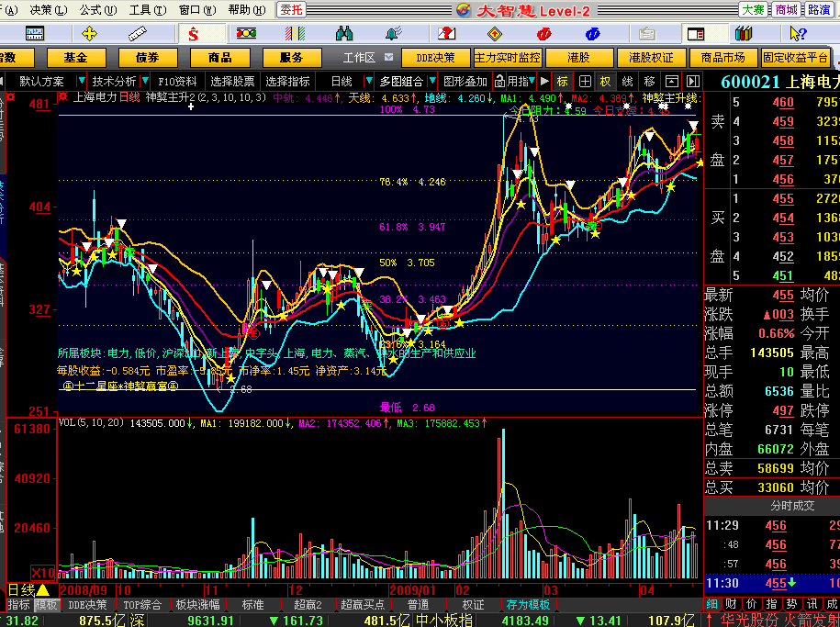
Task: Click the red gear icon beside 上海电力日线
Action: [x=63, y=97]
